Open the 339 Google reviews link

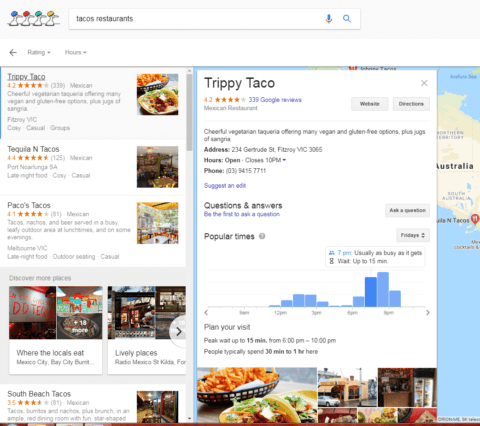pyautogui.click(x=275, y=100)
